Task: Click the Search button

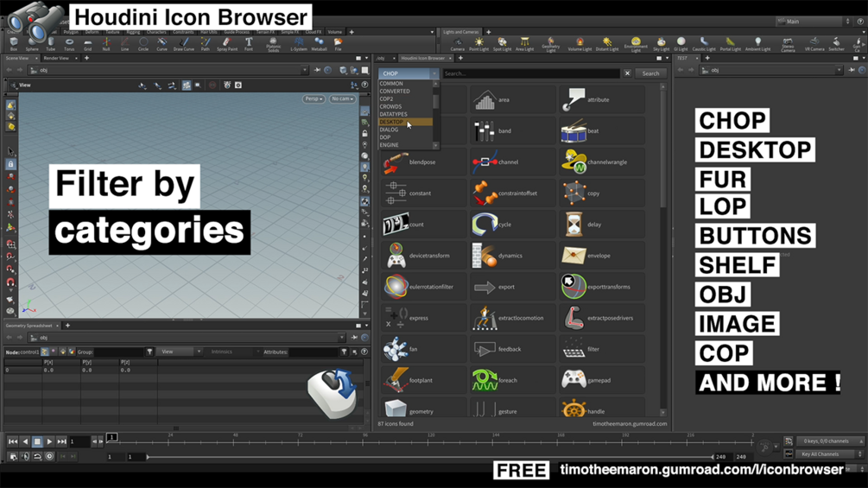Action: [x=650, y=73]
